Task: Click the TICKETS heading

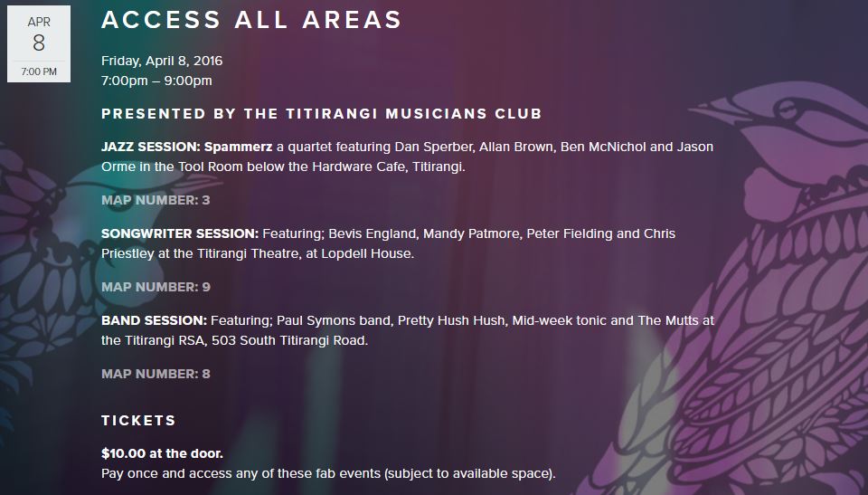Action: 138,421
